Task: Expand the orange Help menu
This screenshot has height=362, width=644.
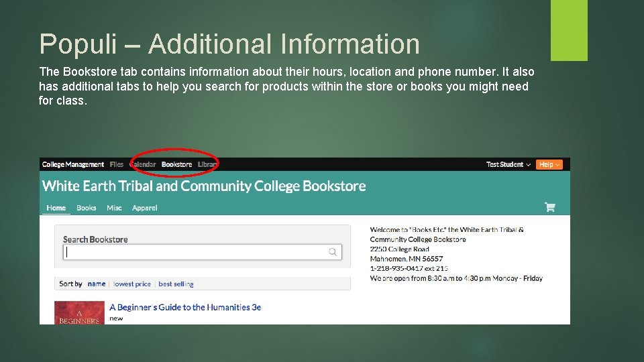Action: tap(549, 165)
